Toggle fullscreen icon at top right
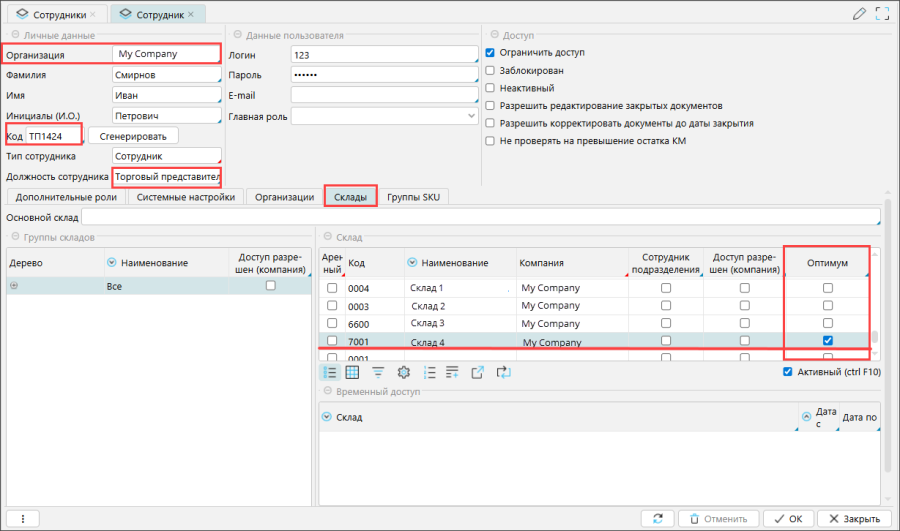 pos(882,14)
